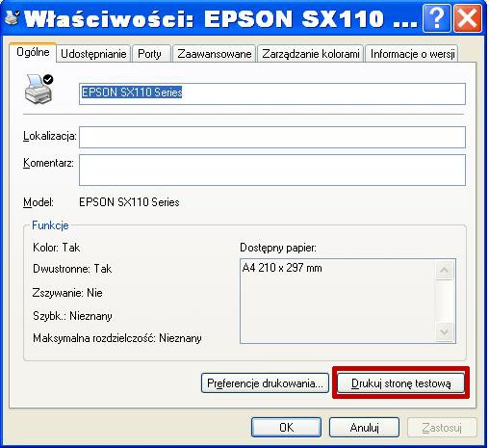Click the Anuluj button
Image resolution: width=489 pixels, height=448 pixels.
click(x=364, y=428)
